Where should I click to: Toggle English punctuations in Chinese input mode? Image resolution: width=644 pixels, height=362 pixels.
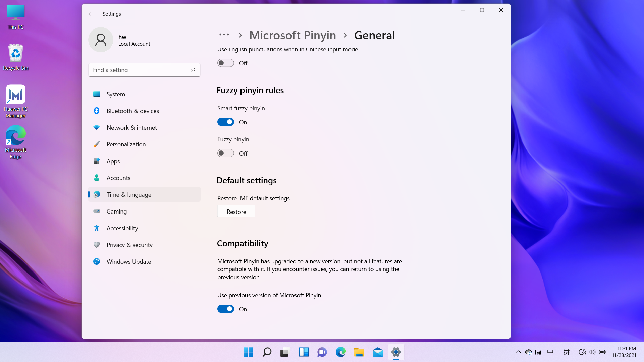pyautogui.click(x=226, y=63)
